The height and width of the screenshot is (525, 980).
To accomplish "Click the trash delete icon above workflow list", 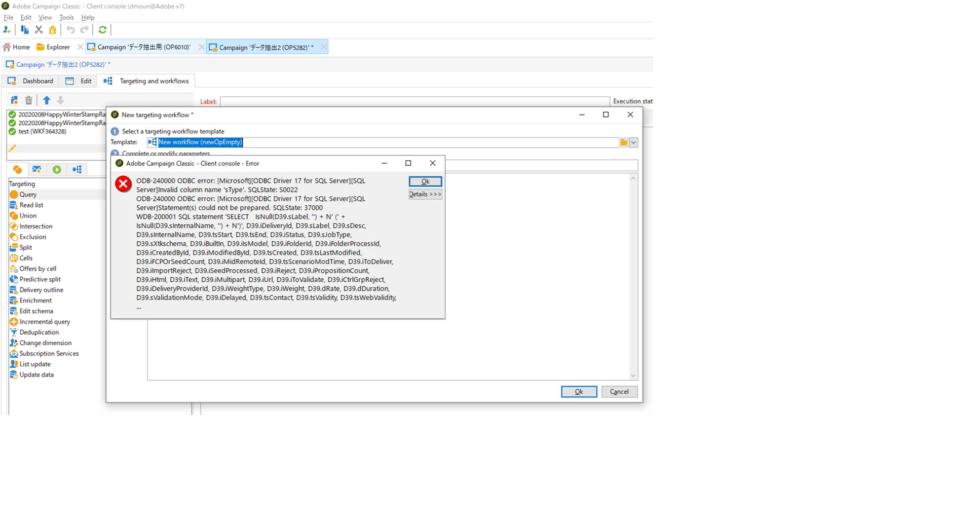I will click(x=29, y=100).
